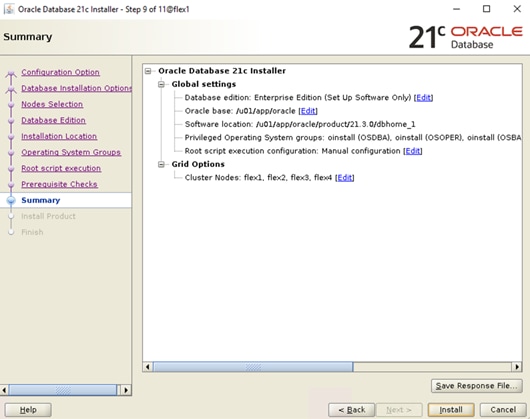Collapse the Grid Options tree node

pyautogui.click(x=161, y=164)
